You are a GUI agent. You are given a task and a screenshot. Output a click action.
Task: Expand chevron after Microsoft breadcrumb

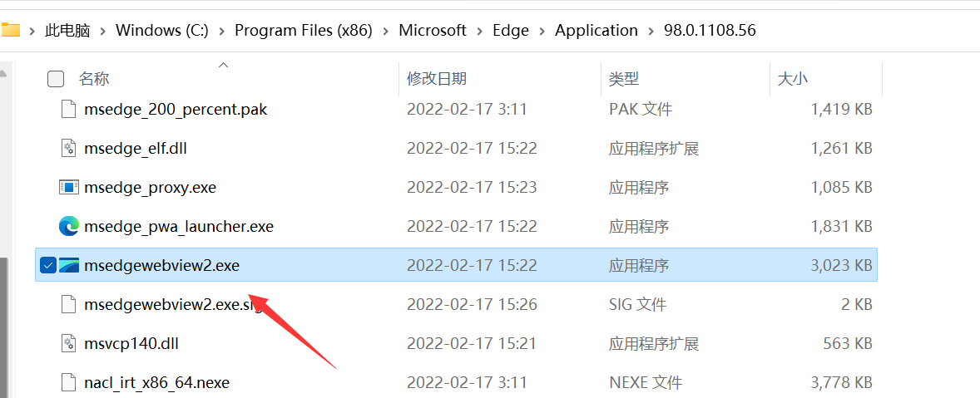click(x=479, y=31)
